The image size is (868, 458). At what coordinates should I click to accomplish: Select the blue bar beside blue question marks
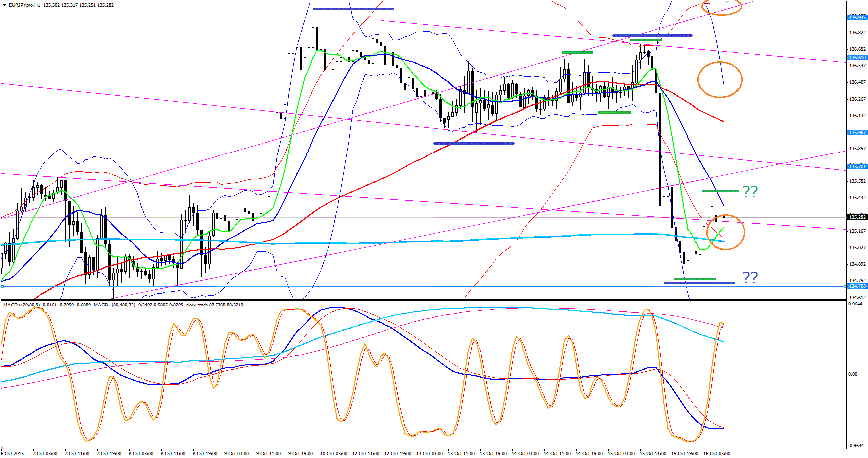coord(699,283)
